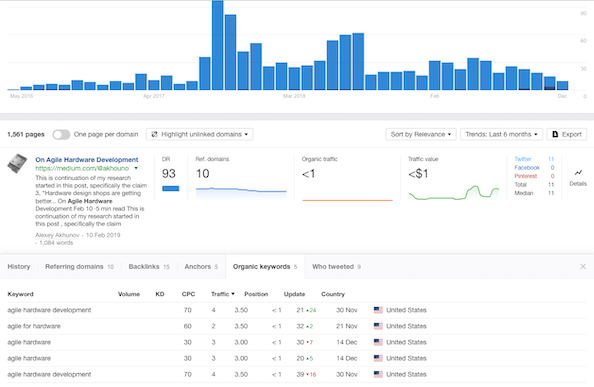Click the highlight unlinked domains icon
Image resolution: width=594 pixels, height=387 pixels.
click(154, 134)
